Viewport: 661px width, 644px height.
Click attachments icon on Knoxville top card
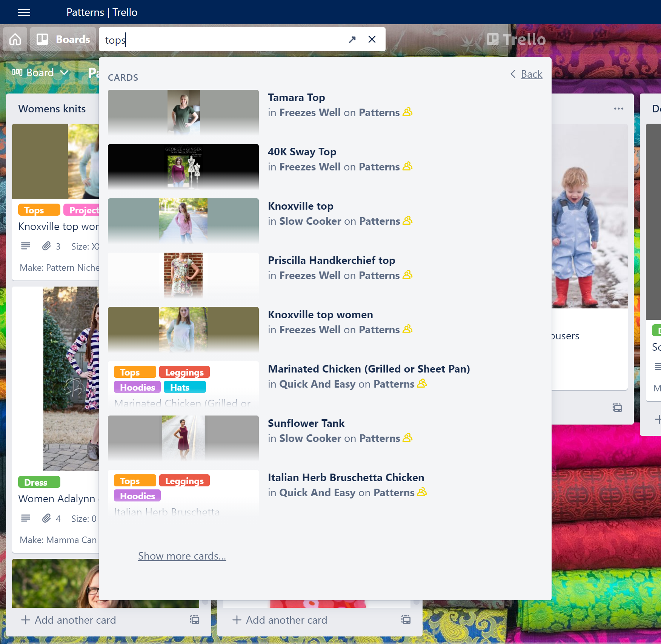point(46,246)
